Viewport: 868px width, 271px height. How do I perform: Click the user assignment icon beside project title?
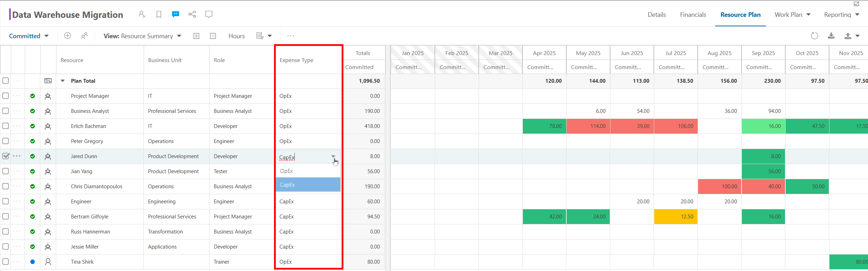click(142, 14)
